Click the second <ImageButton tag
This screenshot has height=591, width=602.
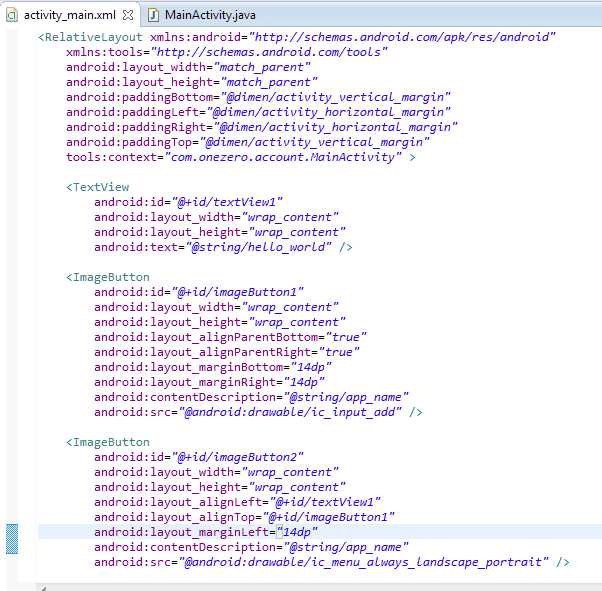coord(108,442)
